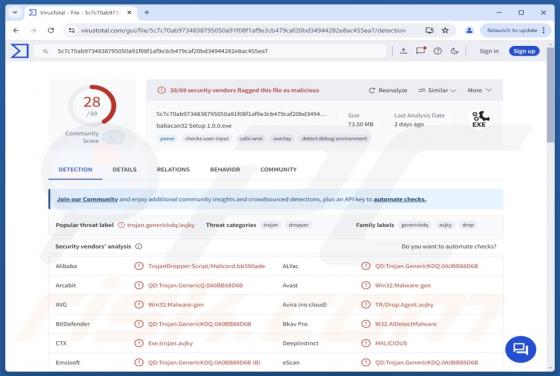Image resolution: width=560 pixels, height=376 pixels.
Task: Reload the page with refresh icon
Action: [x=51, y=30]
